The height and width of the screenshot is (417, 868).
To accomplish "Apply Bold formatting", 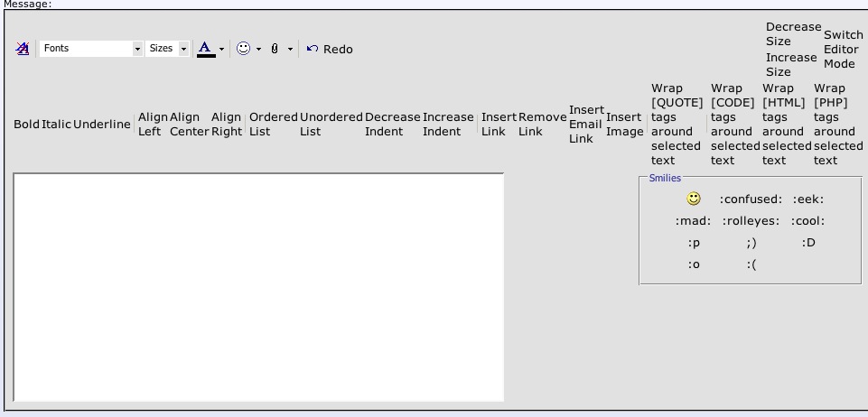I will (26, 125).
